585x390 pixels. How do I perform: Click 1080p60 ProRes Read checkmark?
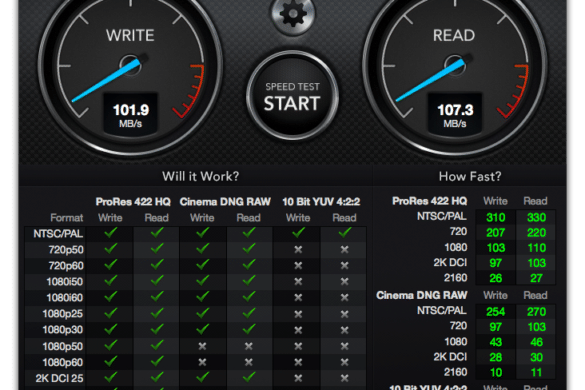[157, 361]
